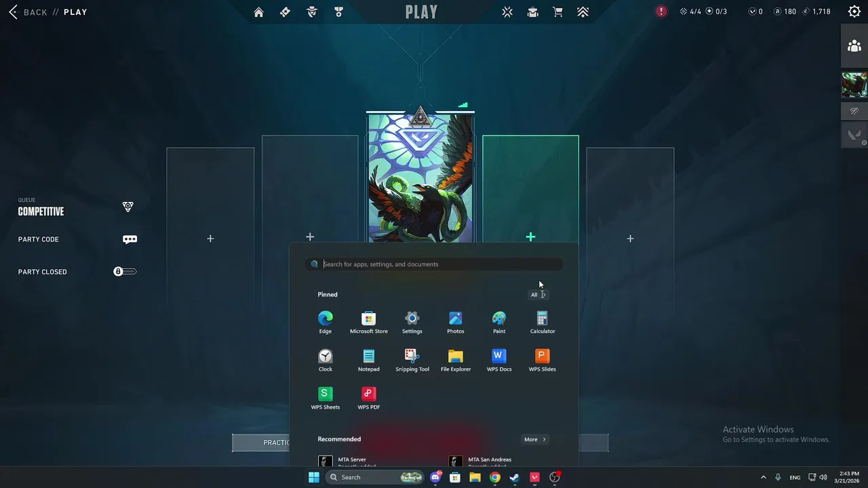The height and width of the screenshot is (488, 868).
Task: Open Photos from pinned apps
Action: pos(456,322)
